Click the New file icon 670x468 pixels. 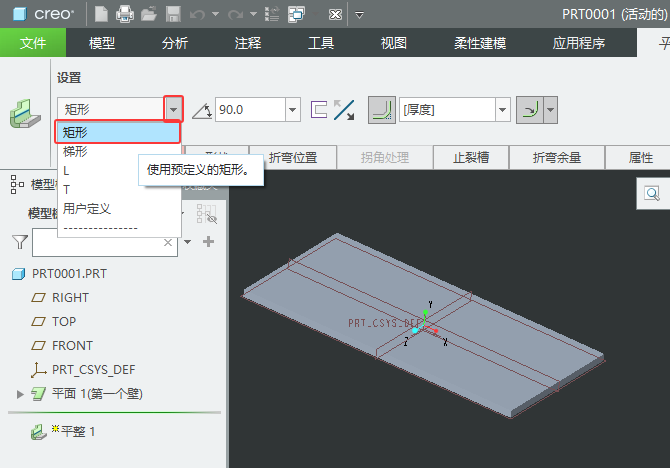[101, 14]
